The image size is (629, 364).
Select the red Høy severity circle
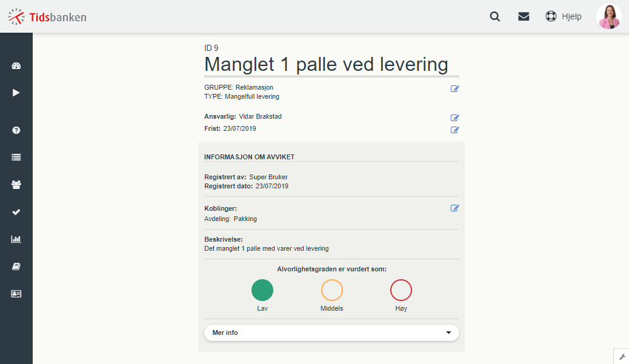pyautogui.click(x=401, y=290)
